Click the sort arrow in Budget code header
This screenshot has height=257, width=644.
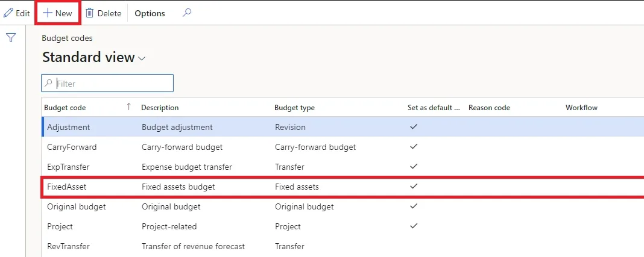pos(128,107)
